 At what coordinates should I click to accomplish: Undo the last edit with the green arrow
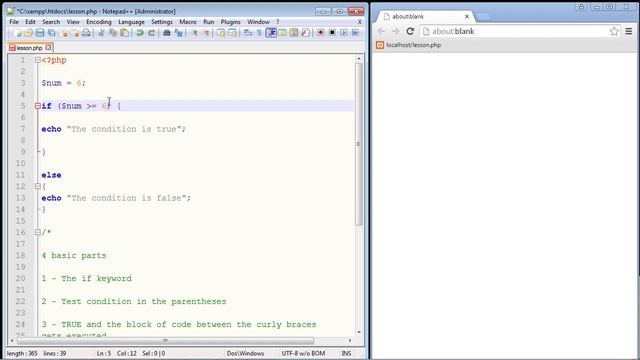click(x=140, y=33)
